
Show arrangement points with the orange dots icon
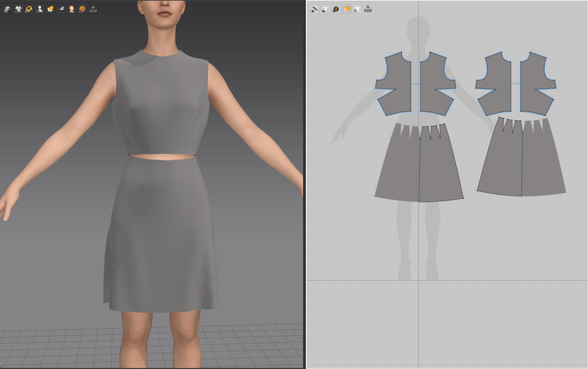29,9
